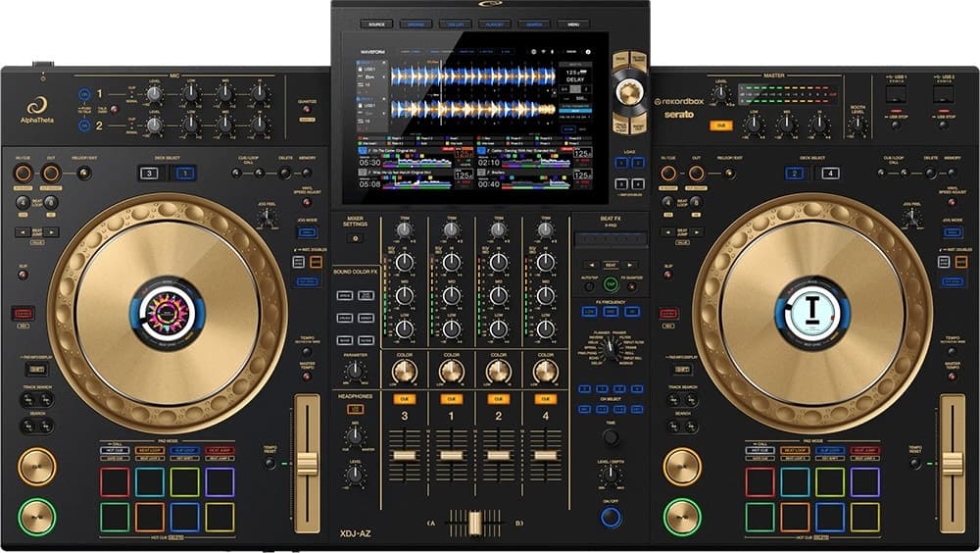Screen dimensions: 980x553
Task: Select deck 4 on right DECK SELECT
Action: coord(830,174)
